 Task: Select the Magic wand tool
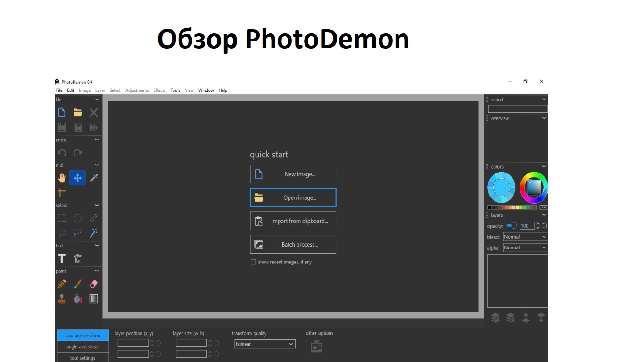click(94, 233)
